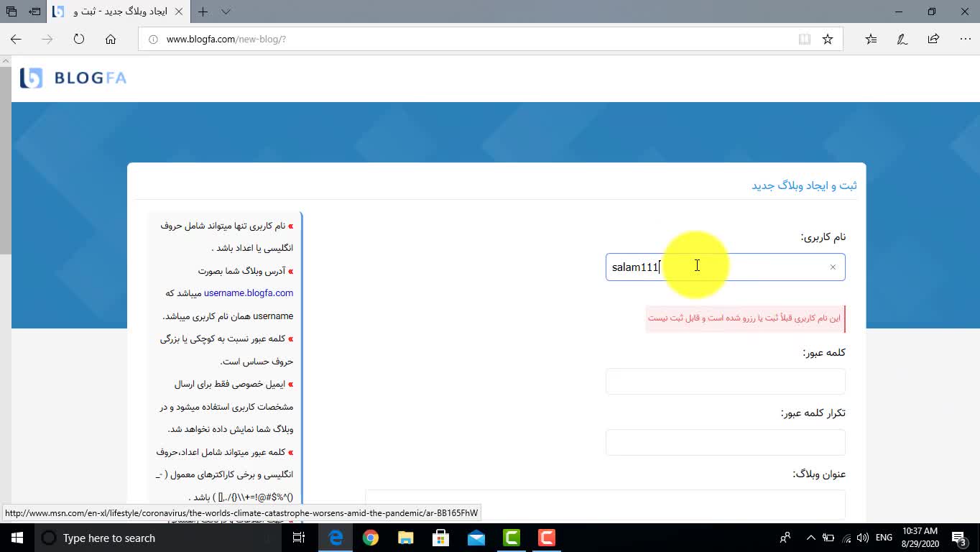The width and height of the screenshot is (980, 552).
Task: Open the favorites hub icon
Action: pos(871,40)
